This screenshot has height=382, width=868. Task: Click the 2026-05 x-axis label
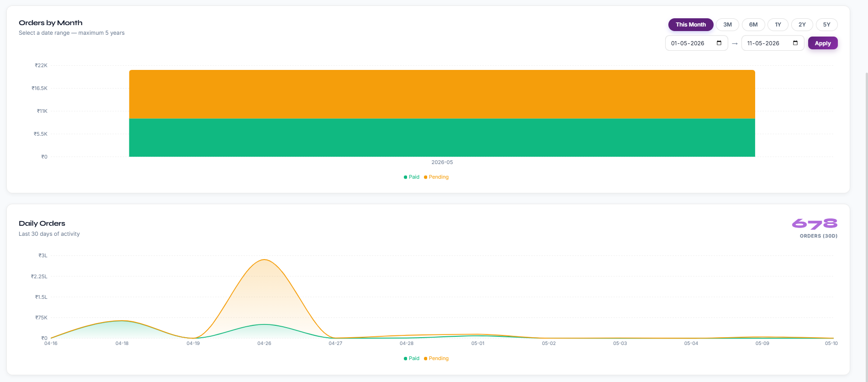tap(442, 162)
